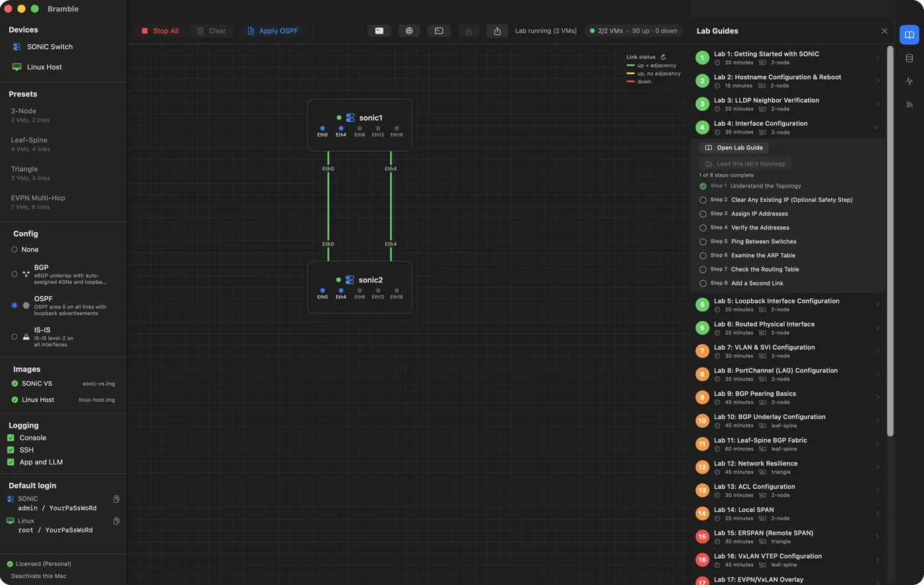
Task: Toggle the SSH logging checkbox
Action: point(11,450)
